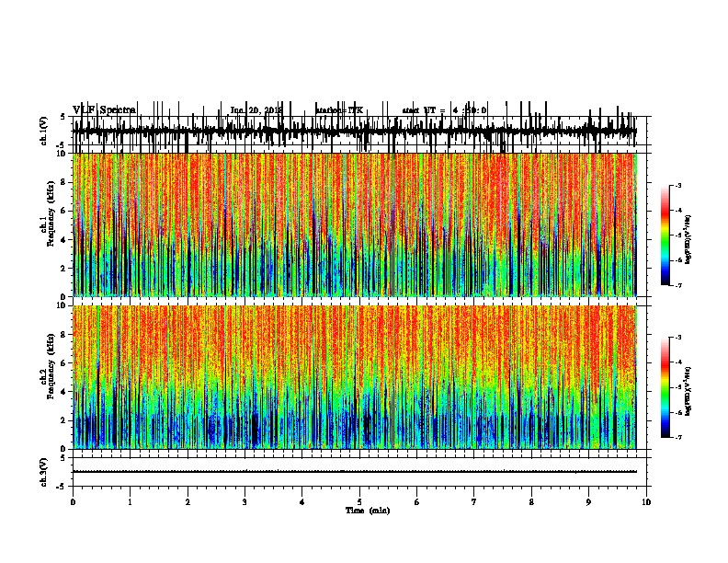
Task: Click the "3" minute tick on the time axis
Action: (x=245, y=502)
